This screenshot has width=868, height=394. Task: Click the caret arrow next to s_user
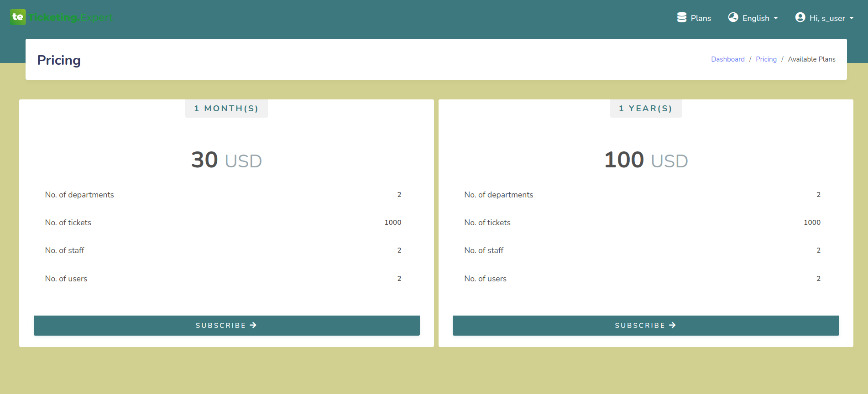click(852, 18)
